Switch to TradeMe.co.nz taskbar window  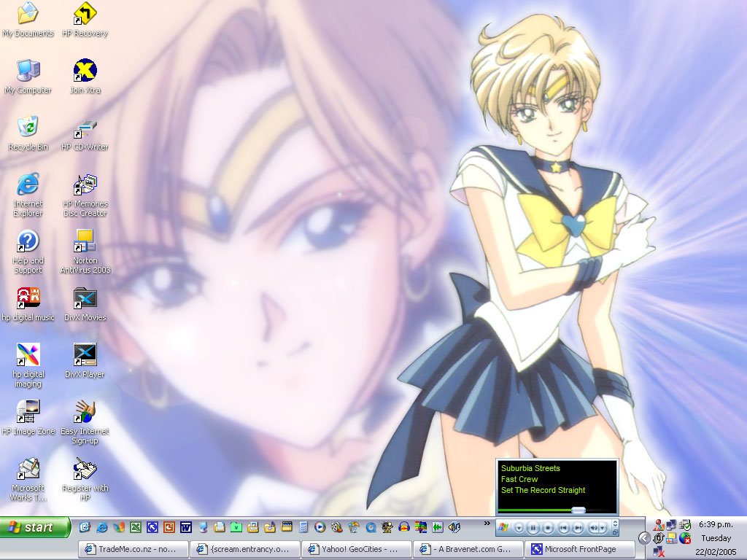(133, 549)
